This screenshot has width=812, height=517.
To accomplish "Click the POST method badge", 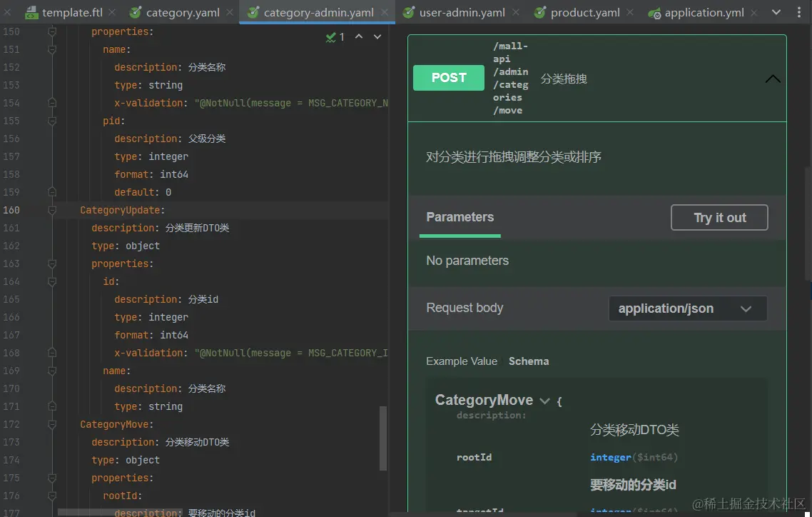I will pos(449,78).
